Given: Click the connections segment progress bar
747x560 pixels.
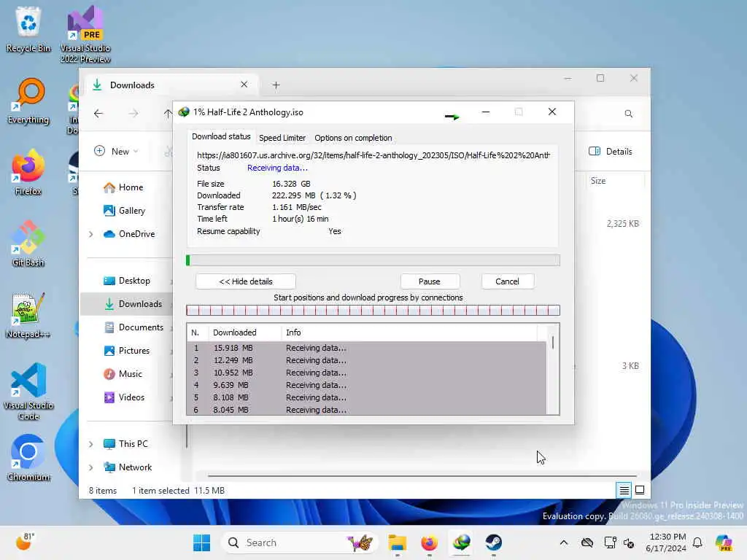Looking at the screenshot, I should [373, 311].
